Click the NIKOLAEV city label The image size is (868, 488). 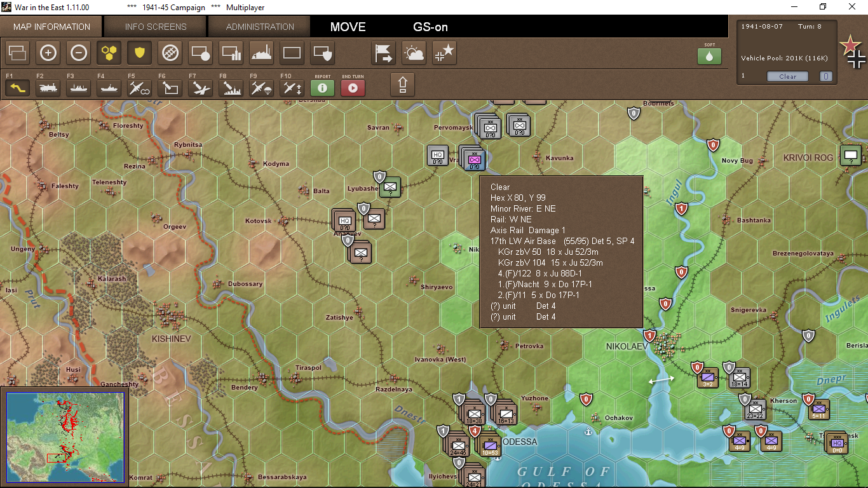[626, 346]
